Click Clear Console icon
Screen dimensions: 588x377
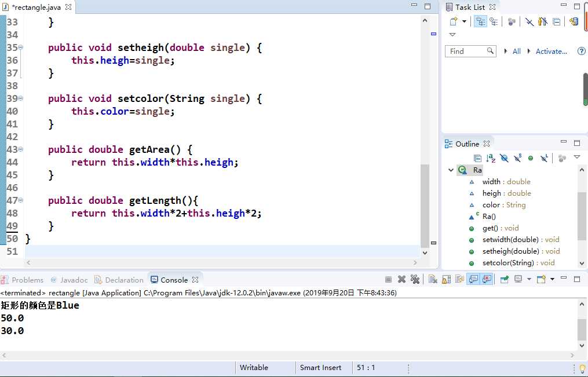(x=433, y=279)
